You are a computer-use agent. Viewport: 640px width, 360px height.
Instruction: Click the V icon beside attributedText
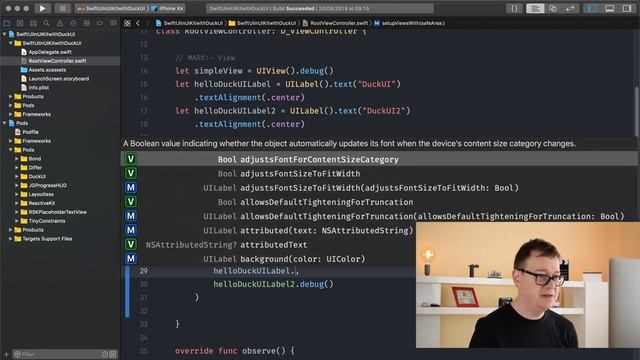131,244
